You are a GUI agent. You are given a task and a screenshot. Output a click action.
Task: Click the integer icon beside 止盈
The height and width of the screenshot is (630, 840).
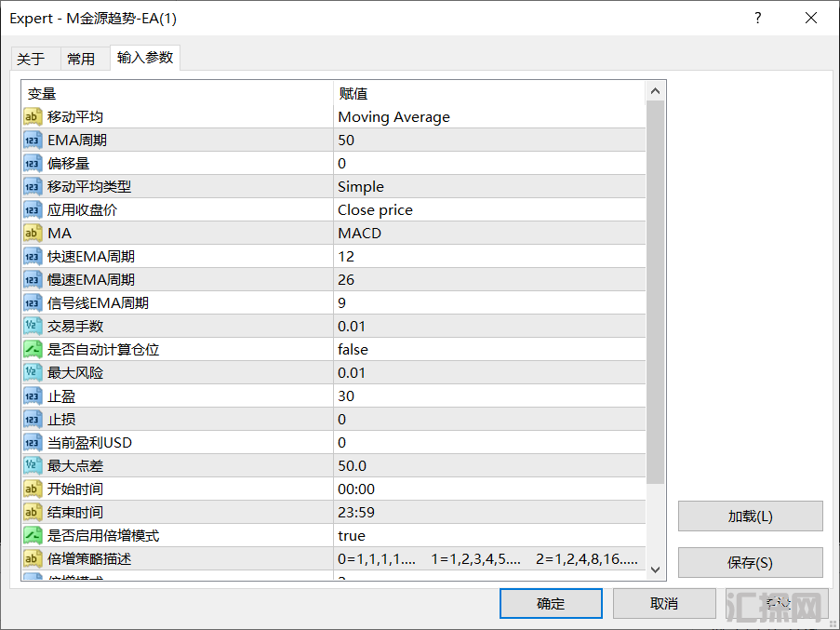tap(33, 396)
